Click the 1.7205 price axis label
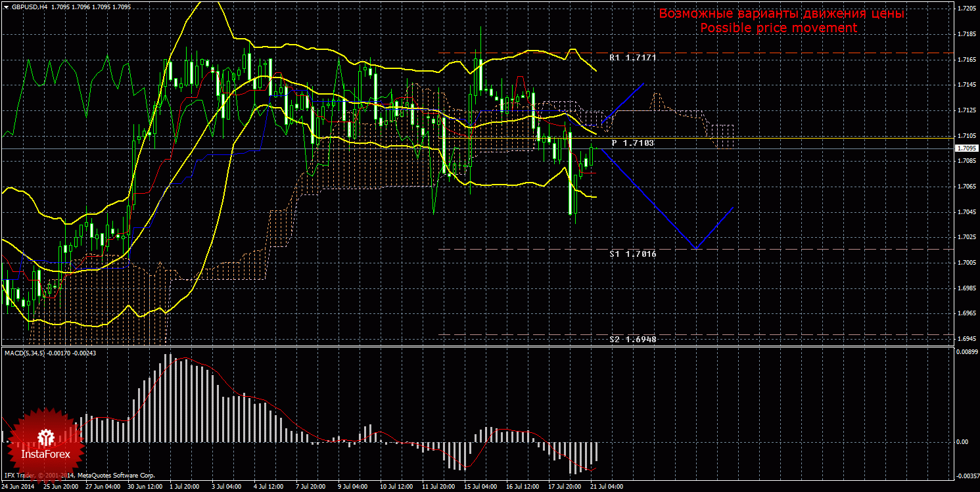 (966, 9)
